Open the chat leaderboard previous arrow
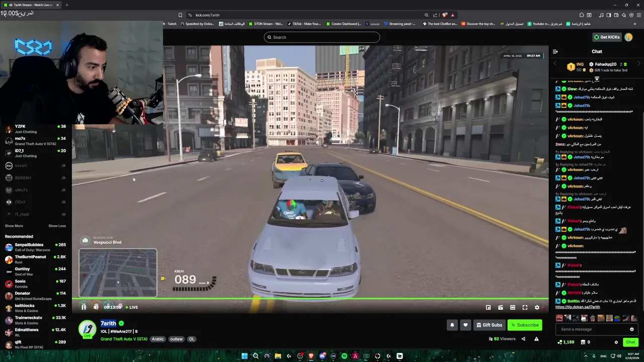 click(x=555, y=64)
